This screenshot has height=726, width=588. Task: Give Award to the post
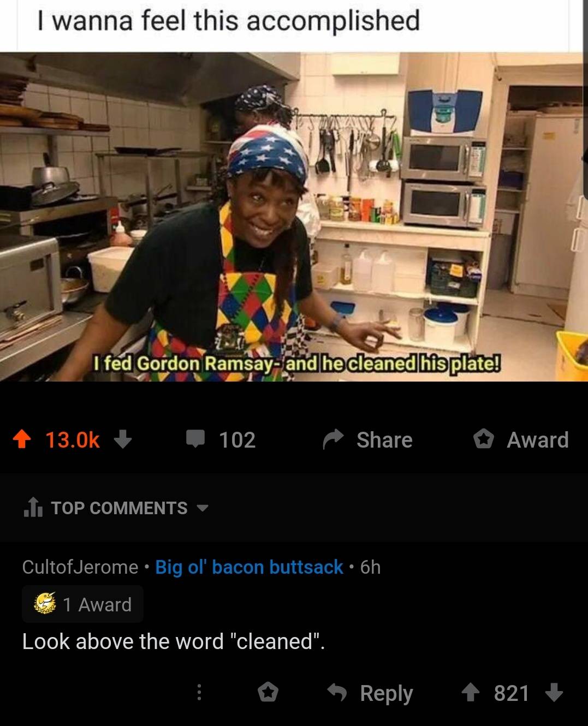(521, 439)
